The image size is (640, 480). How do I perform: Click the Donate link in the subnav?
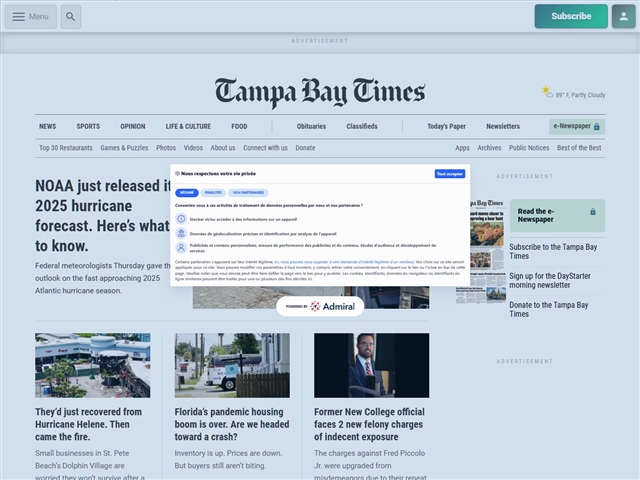pyautogui.click(x=305, y=148)
